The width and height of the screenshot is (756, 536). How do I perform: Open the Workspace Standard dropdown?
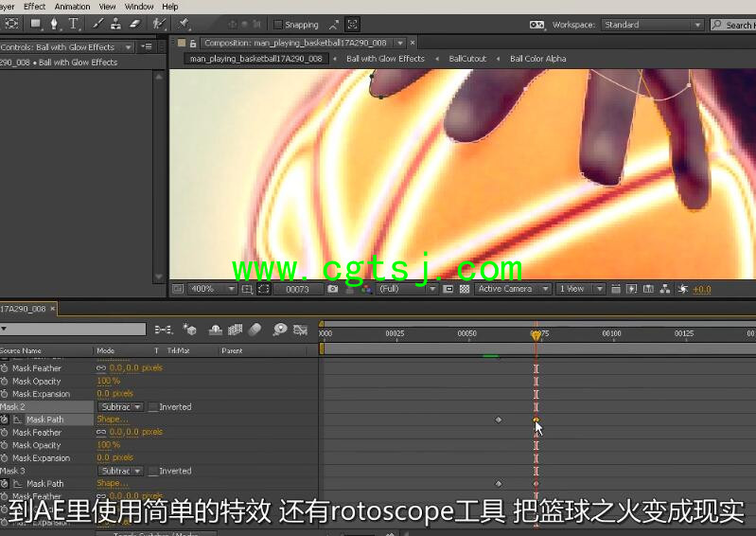tap(652, 25)
